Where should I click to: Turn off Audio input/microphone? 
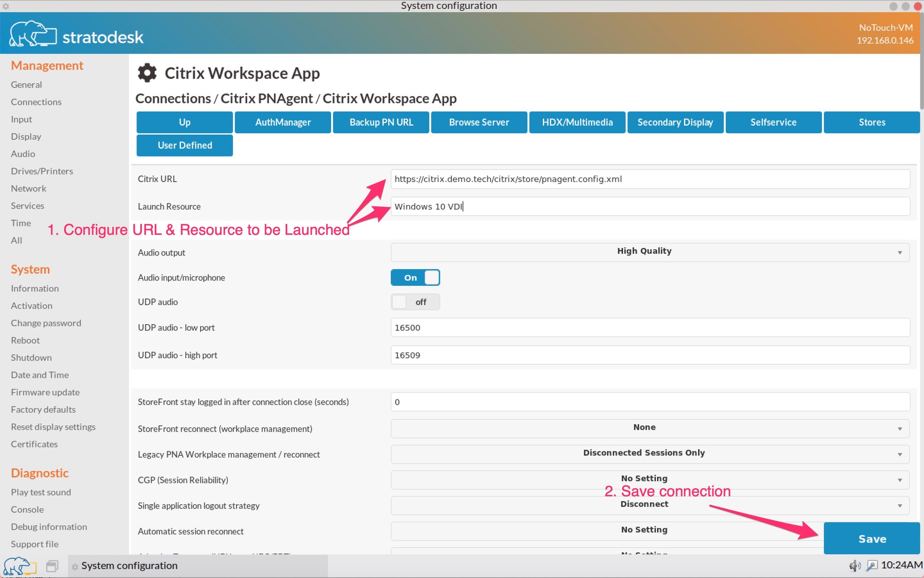[415, 277]
